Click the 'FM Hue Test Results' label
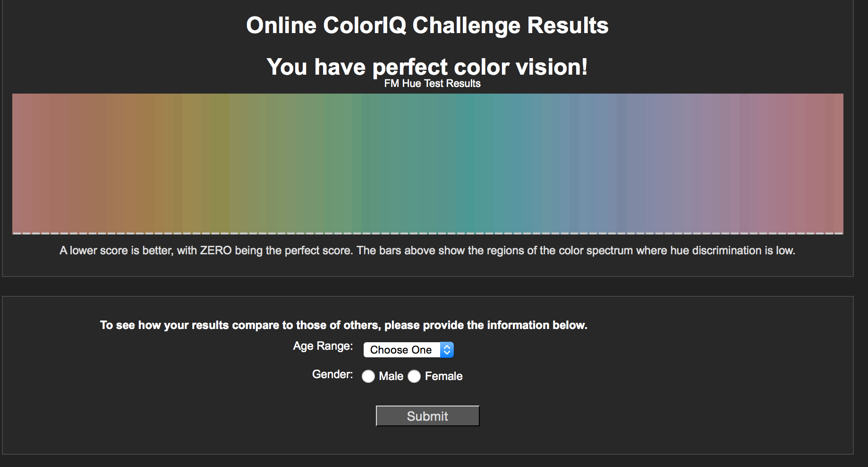868x467 pixels. point(432,84)
